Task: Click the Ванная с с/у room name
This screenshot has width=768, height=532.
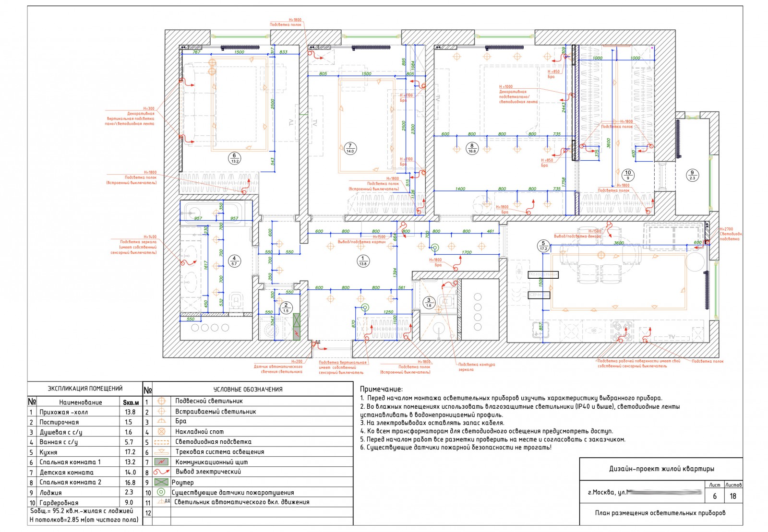Action: [59, 442]
